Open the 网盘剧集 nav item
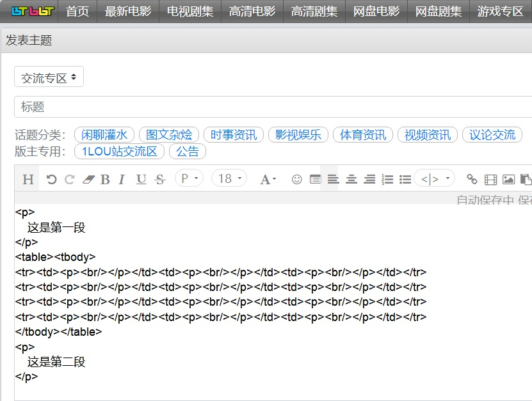 pos(439,11)
